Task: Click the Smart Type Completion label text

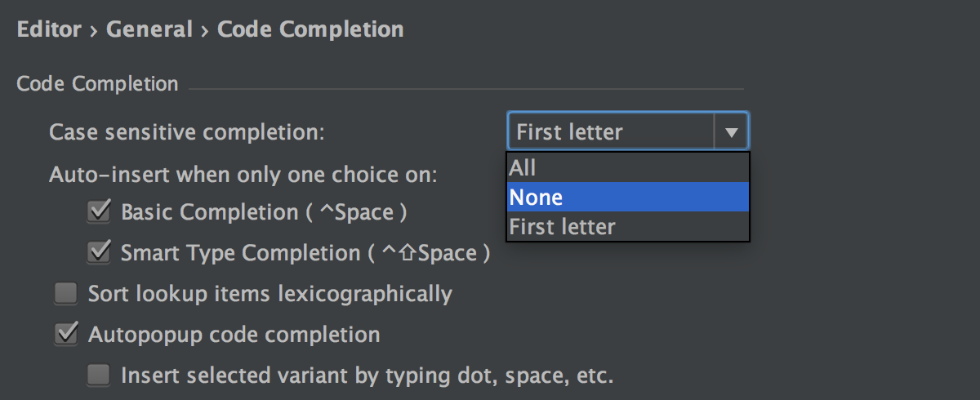Action: (x=305, y=253)
